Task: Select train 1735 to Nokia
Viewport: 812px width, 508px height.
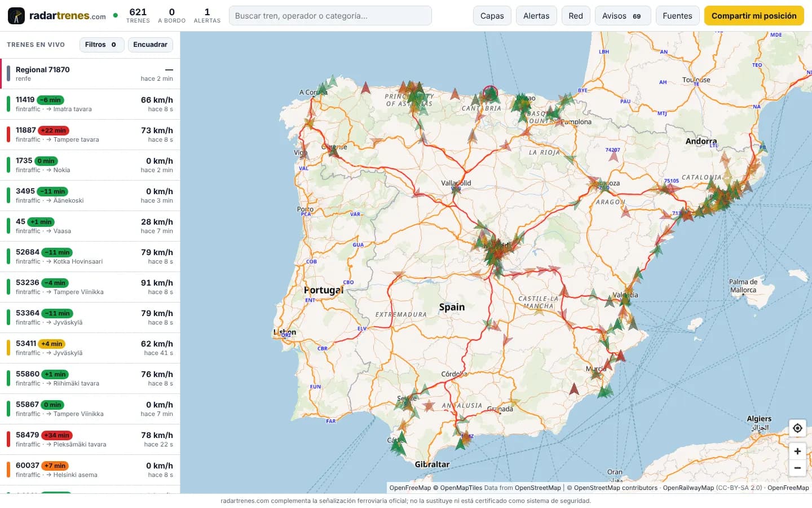Action: (x=90, y=165)
